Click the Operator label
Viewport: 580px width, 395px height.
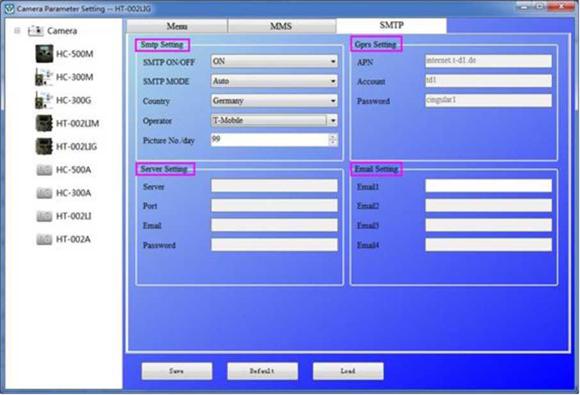[x=157, y=121]
